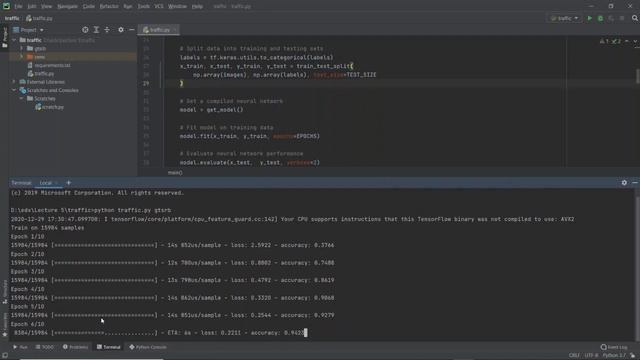Close the traffic.py editor tab

tap(175, 30)
